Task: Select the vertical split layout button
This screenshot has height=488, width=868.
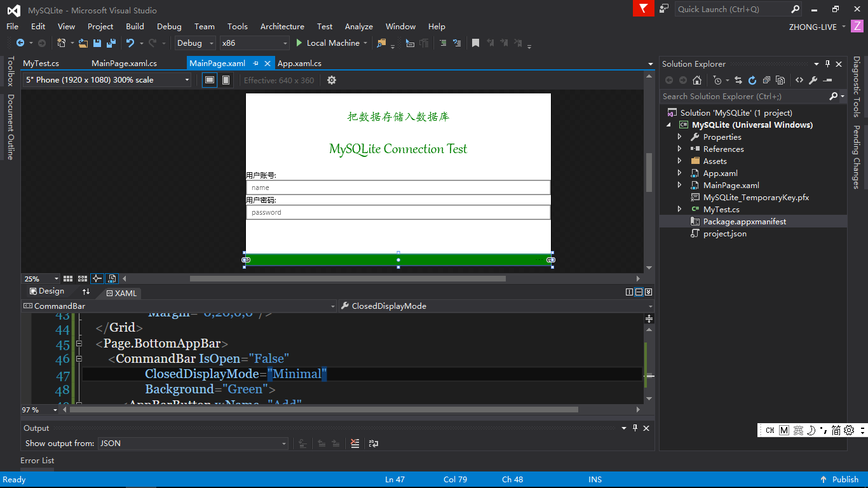Action: point(629,292)
